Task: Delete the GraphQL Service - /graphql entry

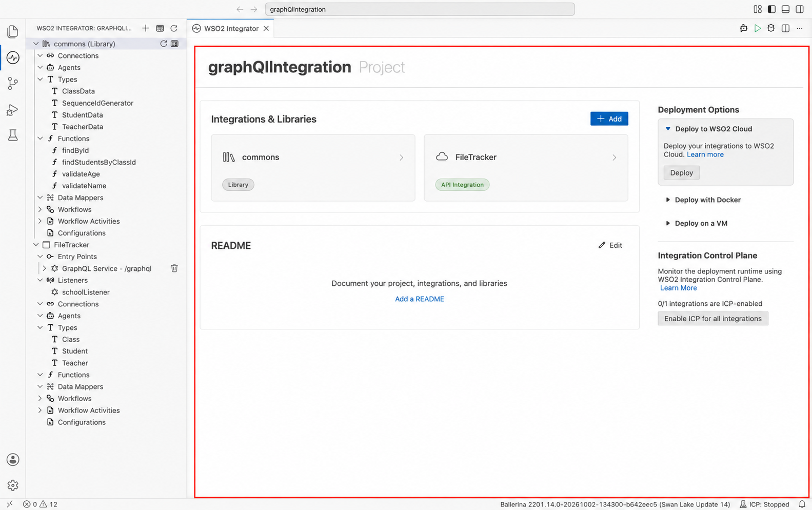Action: [x=174, y=268]
